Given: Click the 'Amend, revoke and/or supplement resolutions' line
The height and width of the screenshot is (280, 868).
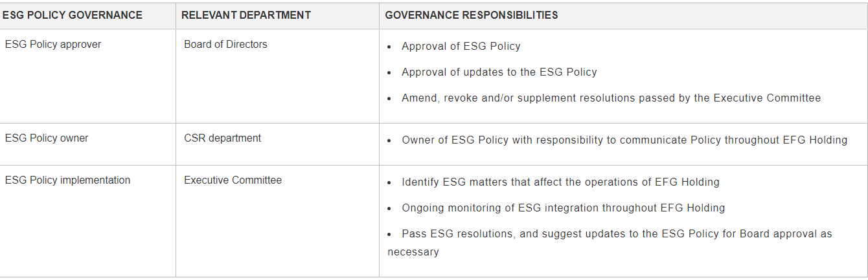Looking at the screenshot, I should pyautogui.click(x=611, y=98).
